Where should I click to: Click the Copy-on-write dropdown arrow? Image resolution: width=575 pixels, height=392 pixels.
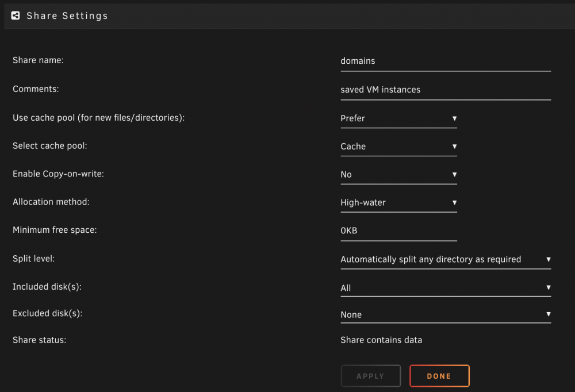(x=454, y=175)
